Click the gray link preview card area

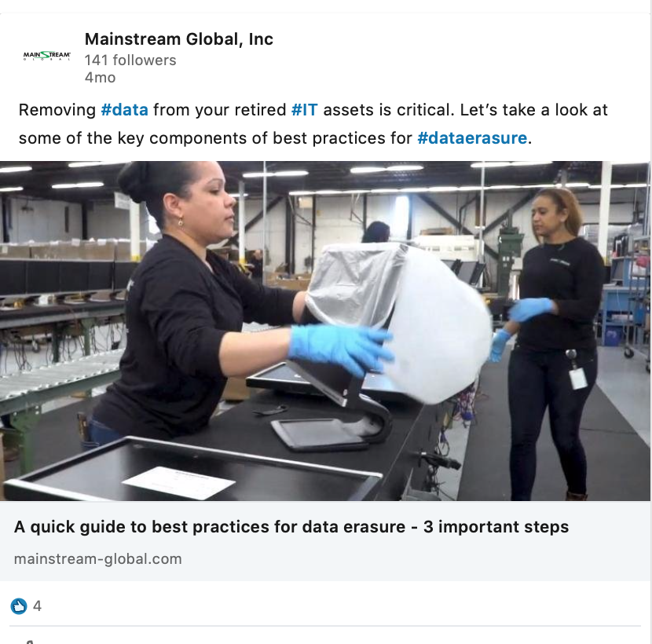[324, 541]
